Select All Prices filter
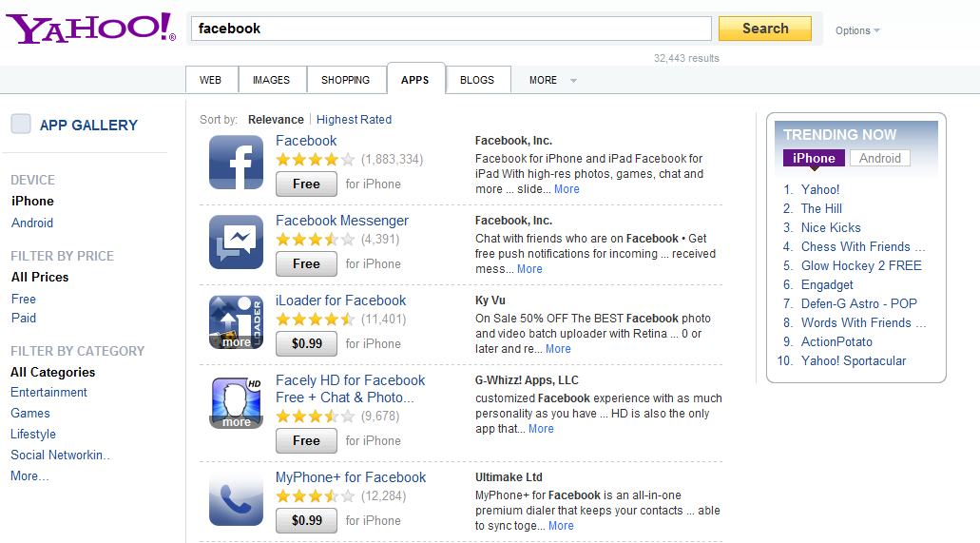The height and width of the screenshot is (543, 980). [x=40, y=277]
